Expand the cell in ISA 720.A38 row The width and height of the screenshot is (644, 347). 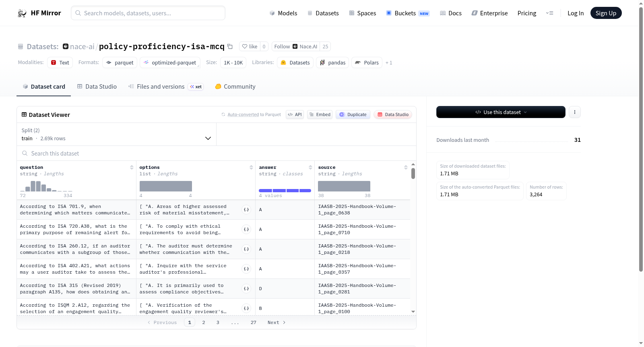click(246, 229)
